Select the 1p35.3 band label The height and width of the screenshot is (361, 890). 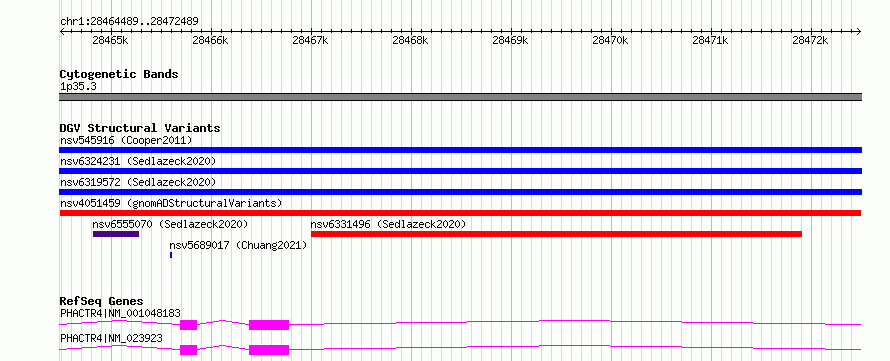click(78, 86)
